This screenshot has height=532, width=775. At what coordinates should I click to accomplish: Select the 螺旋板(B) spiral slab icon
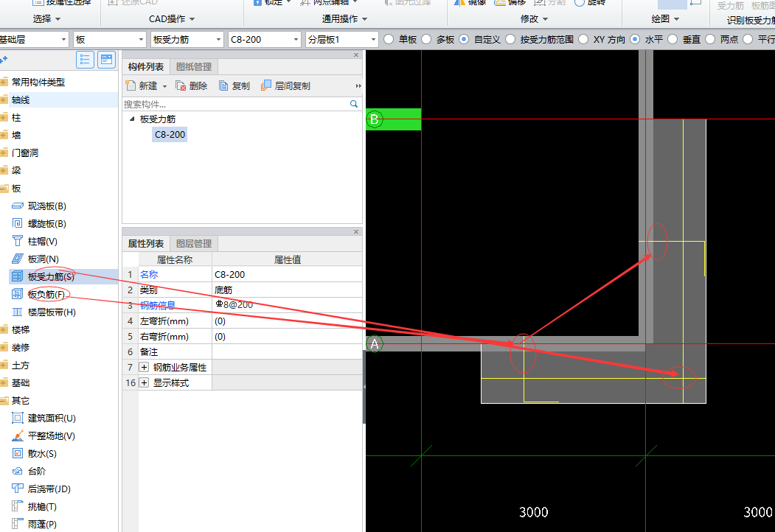click(17, 224)
